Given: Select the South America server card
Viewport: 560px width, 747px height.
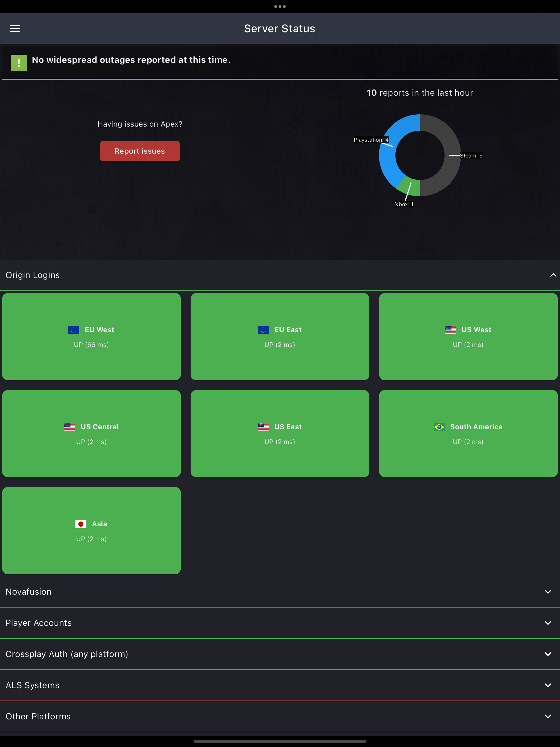Looking at the screenshot, I should [x=468, y=434].
